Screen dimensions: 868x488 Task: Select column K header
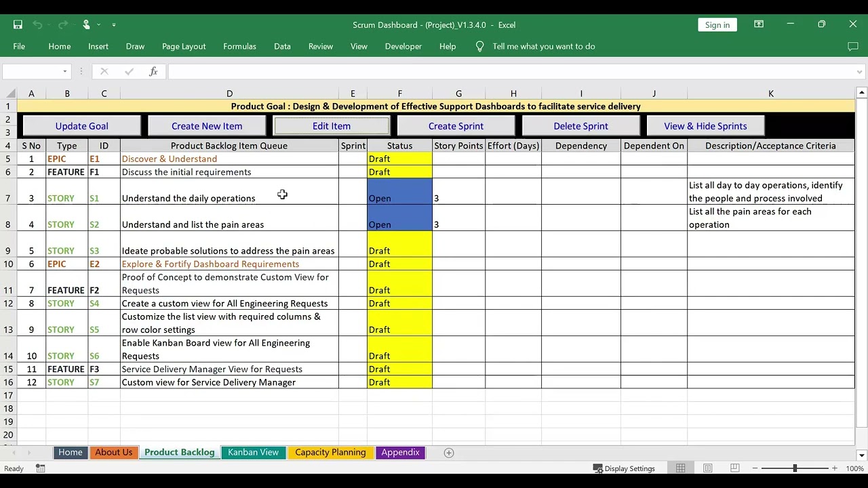click(x=770, y=94)
